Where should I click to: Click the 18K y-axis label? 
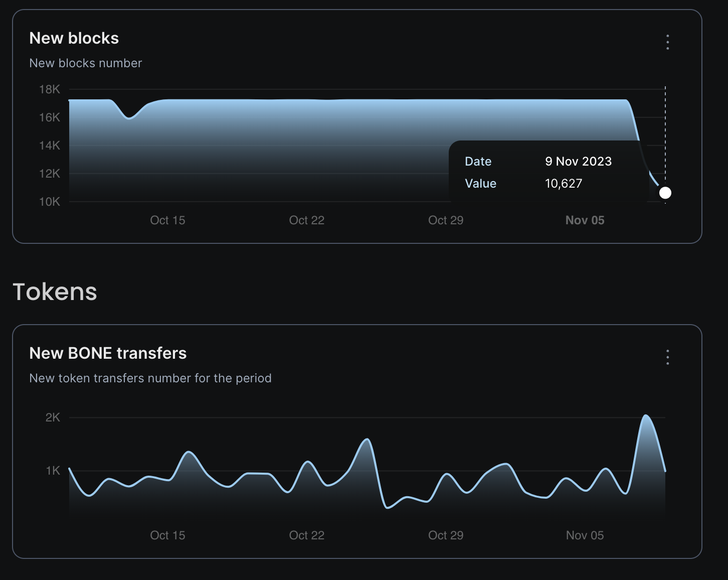coord(50,89)
